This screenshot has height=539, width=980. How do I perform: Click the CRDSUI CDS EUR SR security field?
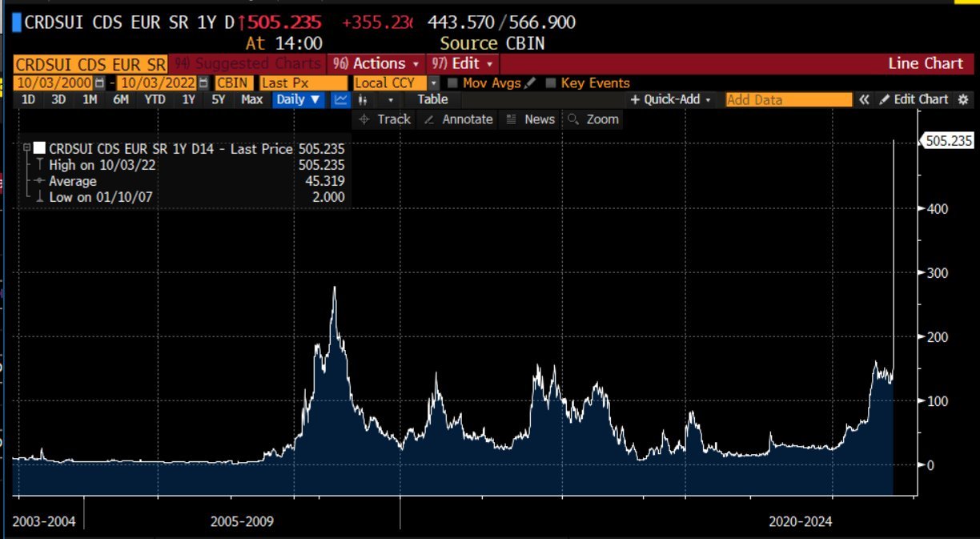click(90, 64)
